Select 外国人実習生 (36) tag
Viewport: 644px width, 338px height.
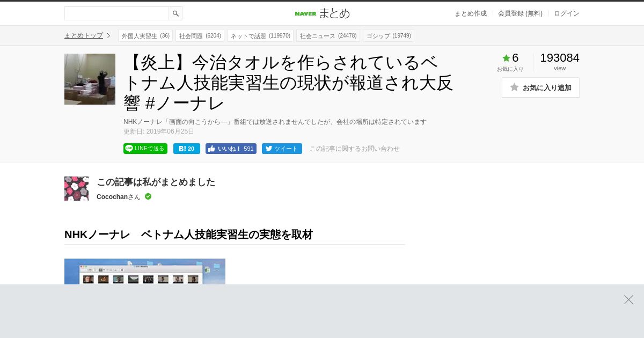coord(145,35)
